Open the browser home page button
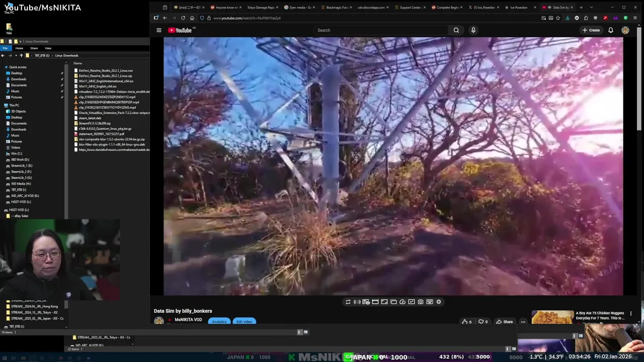This screenshot has height=362, width=644. click(192, 18)
